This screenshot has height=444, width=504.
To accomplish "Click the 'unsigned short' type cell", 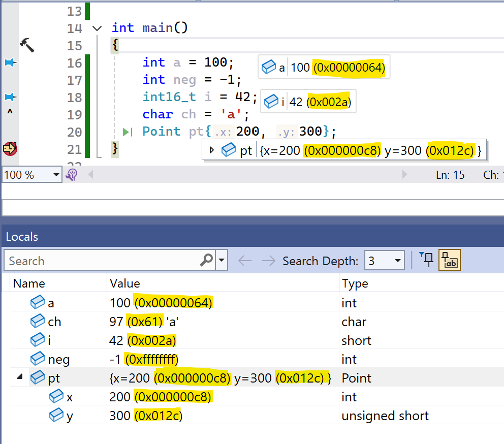I will [385, 416].
